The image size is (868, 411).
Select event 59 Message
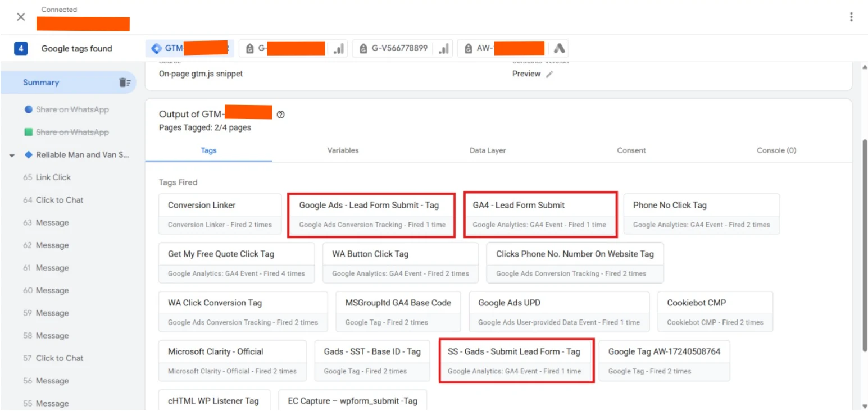pyautogui.click(x=46, y=313)
